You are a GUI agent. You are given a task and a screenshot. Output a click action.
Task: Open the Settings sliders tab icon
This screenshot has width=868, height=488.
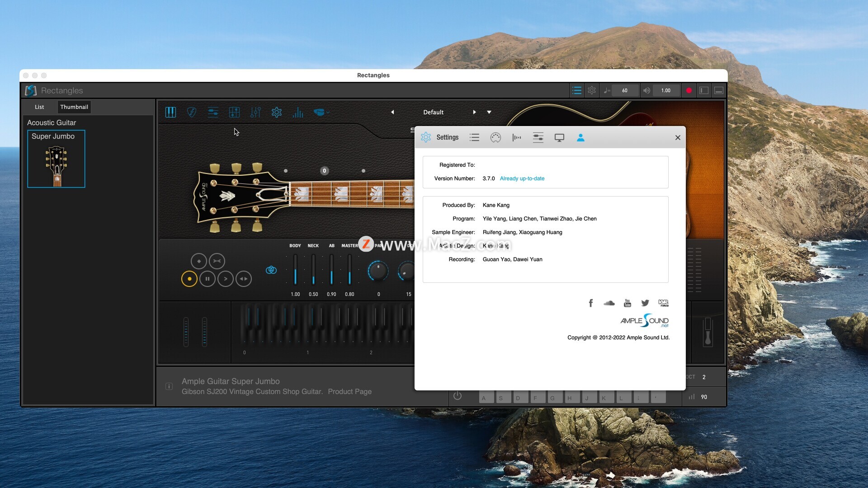click(x=538, y=137)
